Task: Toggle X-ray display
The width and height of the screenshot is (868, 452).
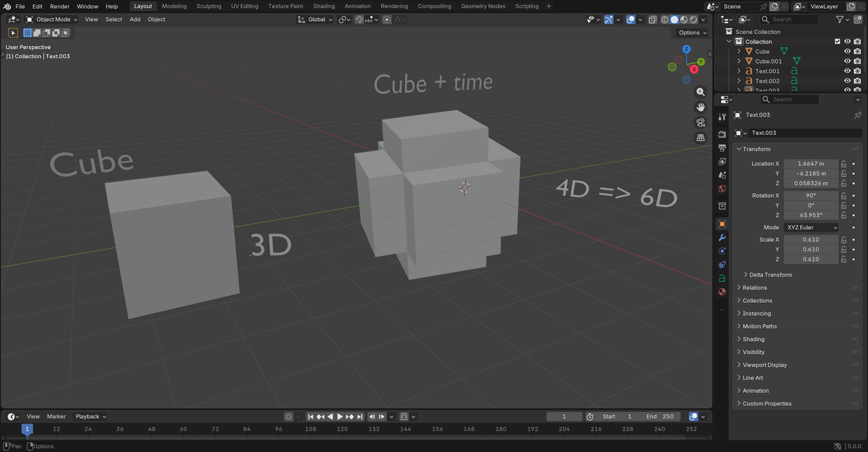Action: (652, 20)
